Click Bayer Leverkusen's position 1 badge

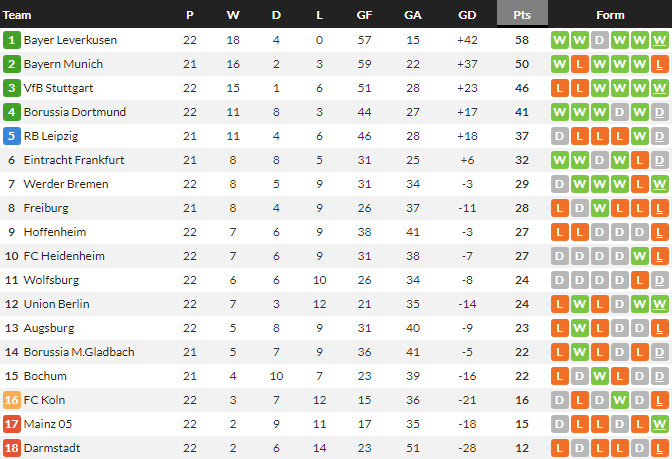[12, 40]
